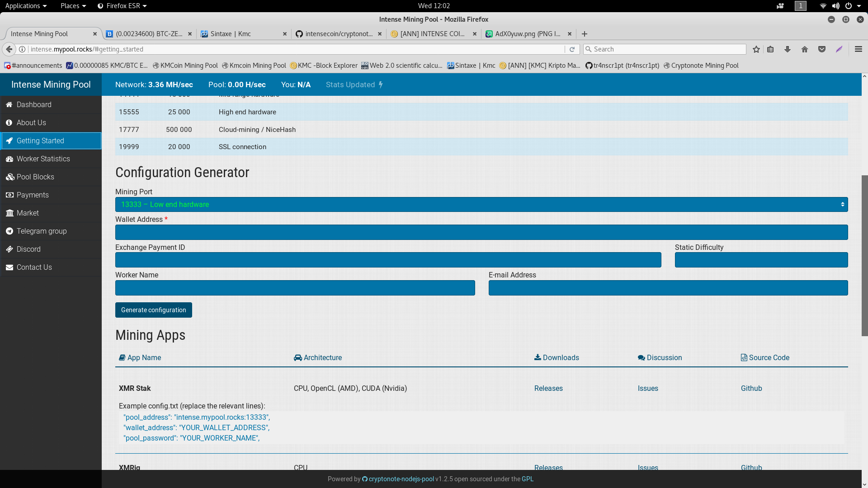Open the Firefox ESR app menu
This screenshot has height=488, width=868.
122,6
